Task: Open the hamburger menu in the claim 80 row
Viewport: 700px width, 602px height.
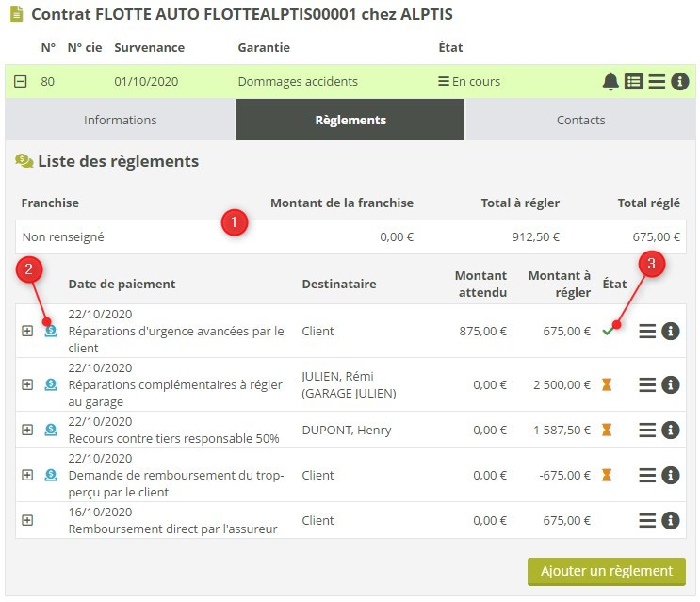Action: [657, 82]
